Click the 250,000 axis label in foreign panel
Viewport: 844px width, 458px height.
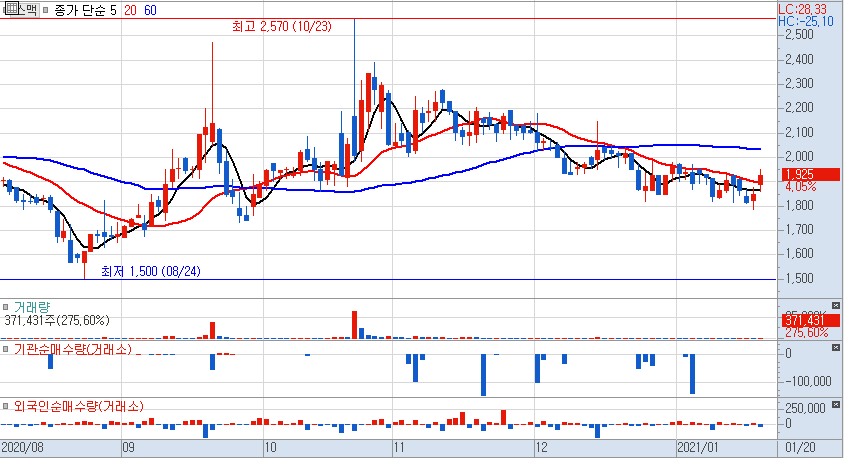(x=805, y=408)
